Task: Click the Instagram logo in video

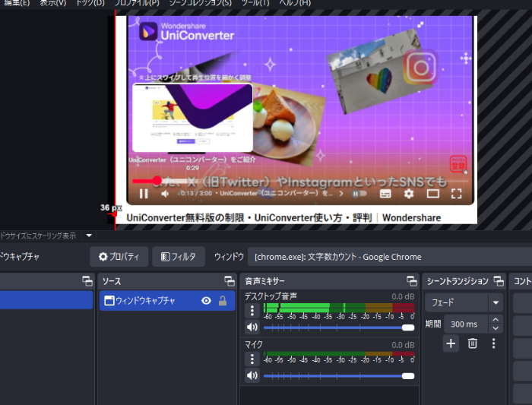Action: 420,67
